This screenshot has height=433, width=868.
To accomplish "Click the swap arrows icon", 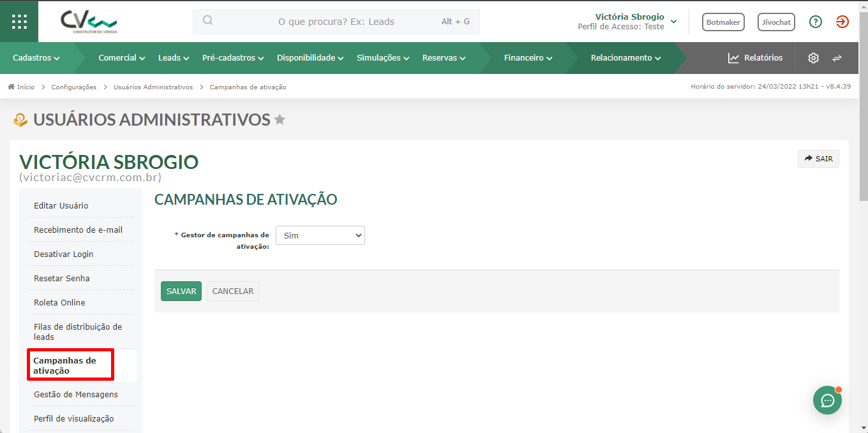I will click(837, 58).
